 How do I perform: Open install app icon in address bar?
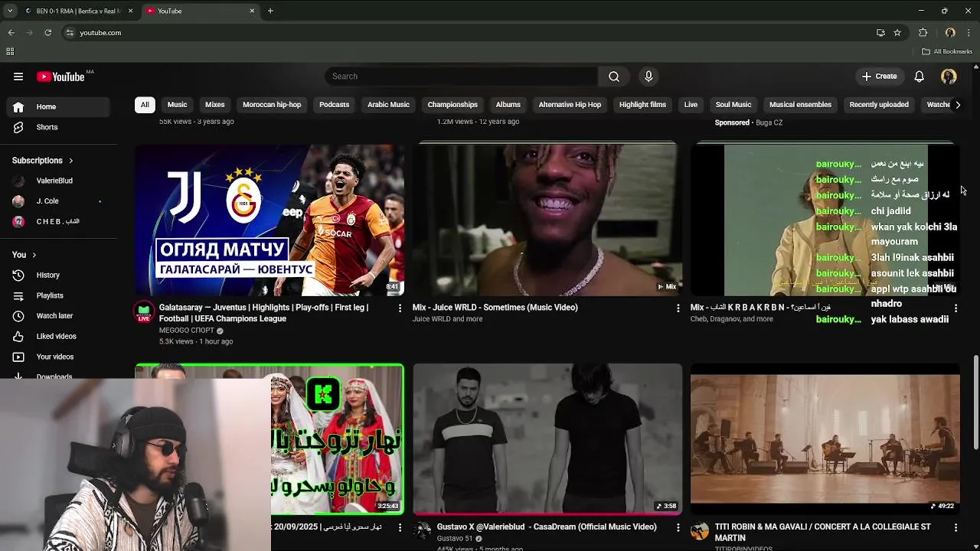tap(880, 33)
